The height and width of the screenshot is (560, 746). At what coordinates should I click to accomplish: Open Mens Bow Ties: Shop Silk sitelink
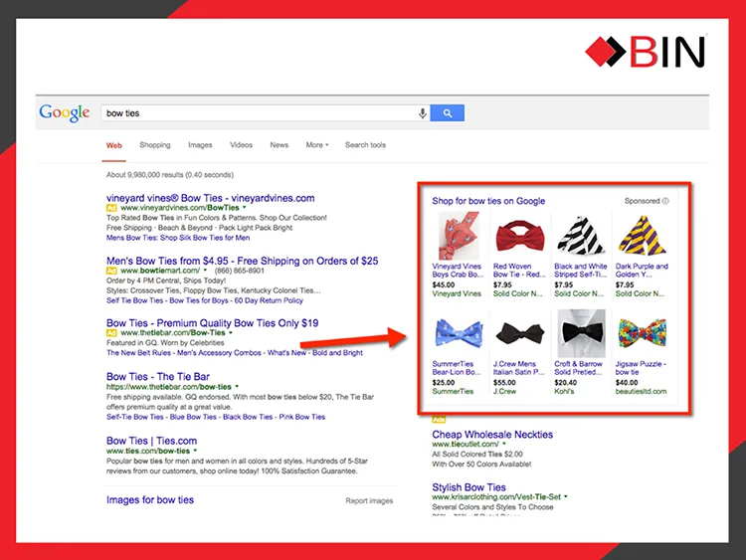click(x=178, y=238)
